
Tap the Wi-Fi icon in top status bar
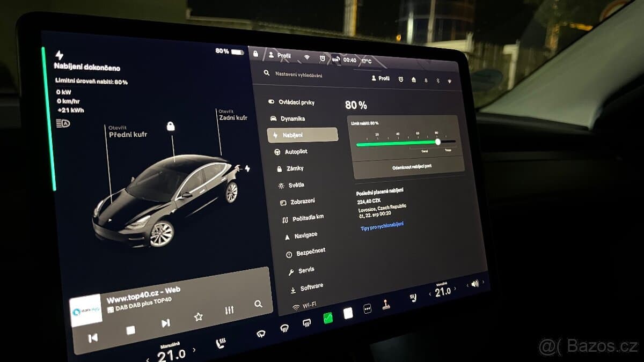point(307,57)
